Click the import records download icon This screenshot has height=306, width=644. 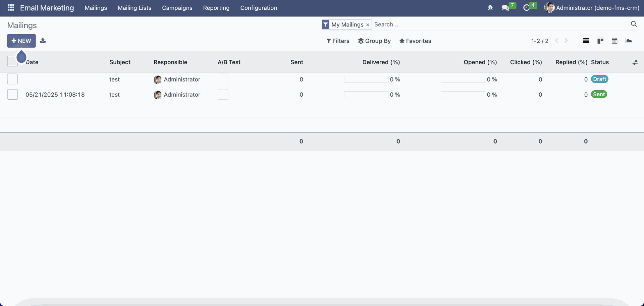[43, 41]
